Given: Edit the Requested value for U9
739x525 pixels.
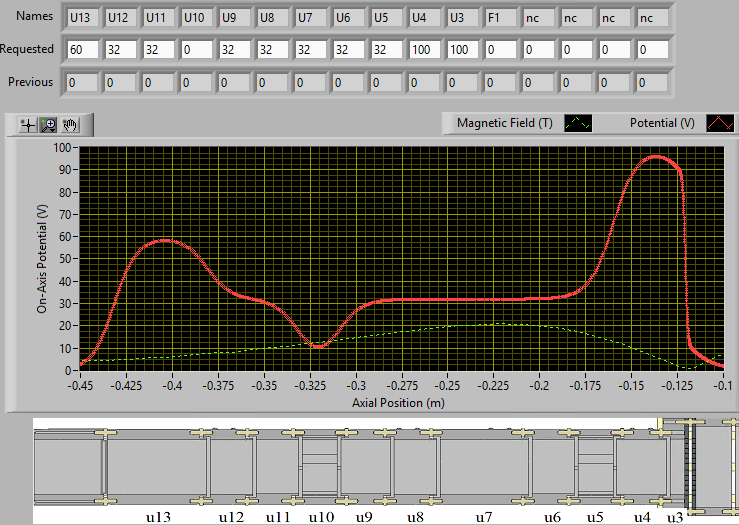Looking at the screenshot, I should coord(235,49).
